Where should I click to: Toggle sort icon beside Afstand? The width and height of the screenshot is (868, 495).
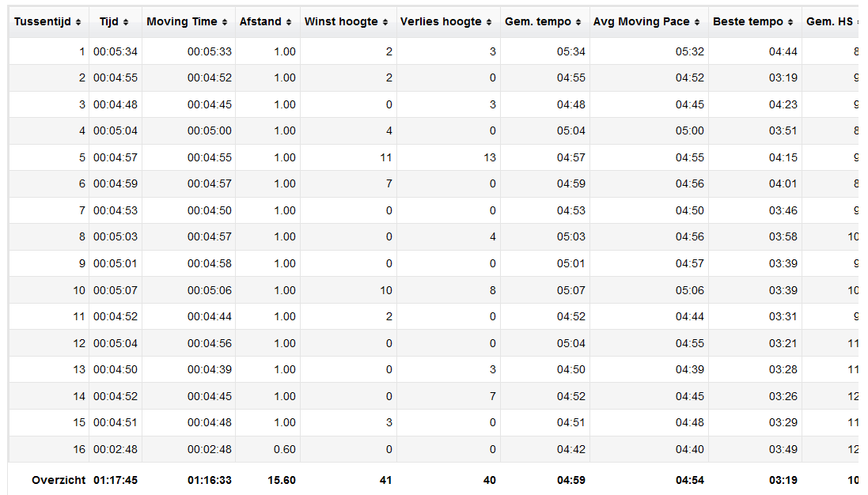click(x=289, y=22)
